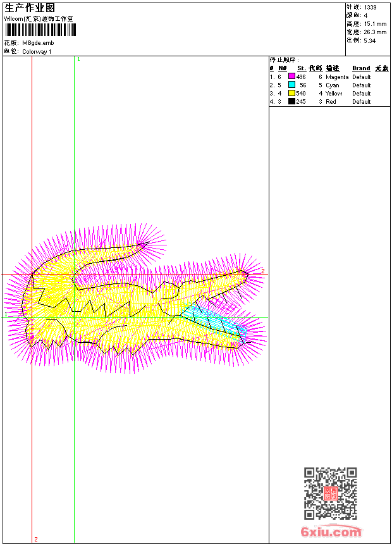Screen dimensions: 392x544
Task: Select the Red description text
Action: 331,102
